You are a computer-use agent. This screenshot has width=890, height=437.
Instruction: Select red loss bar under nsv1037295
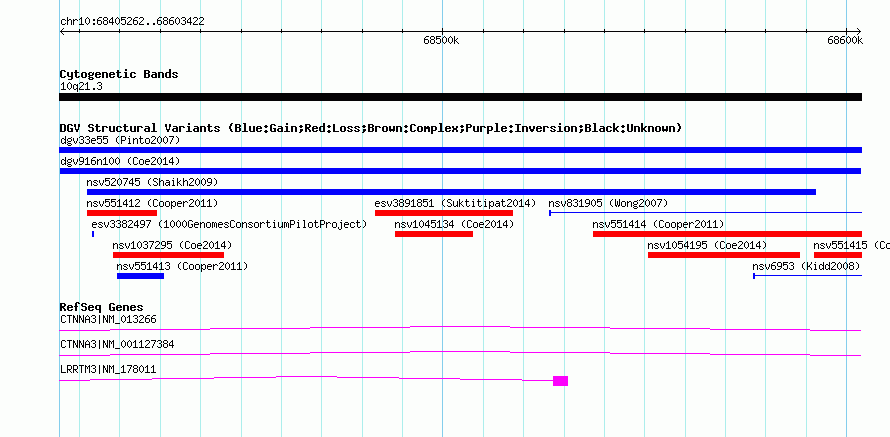coord(169,255)
